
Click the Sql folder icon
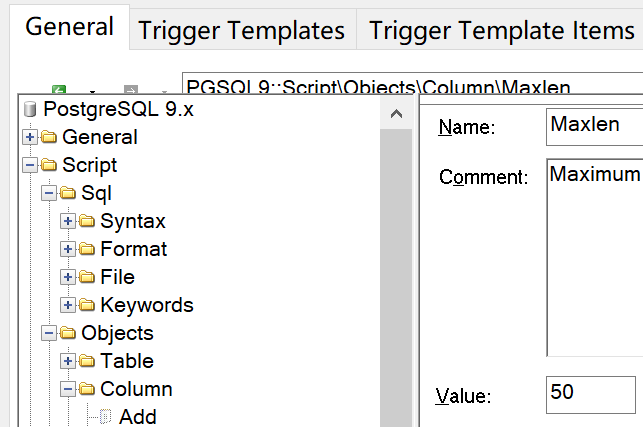point(68,193)
